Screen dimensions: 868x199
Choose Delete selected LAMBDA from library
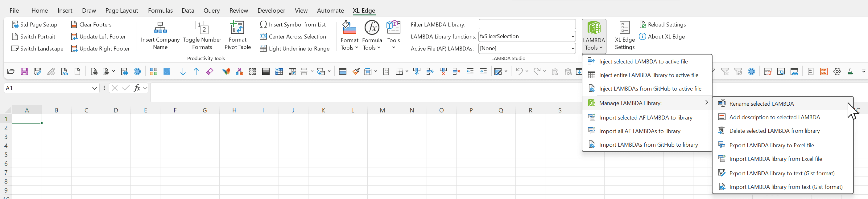[x=783, y=131]
